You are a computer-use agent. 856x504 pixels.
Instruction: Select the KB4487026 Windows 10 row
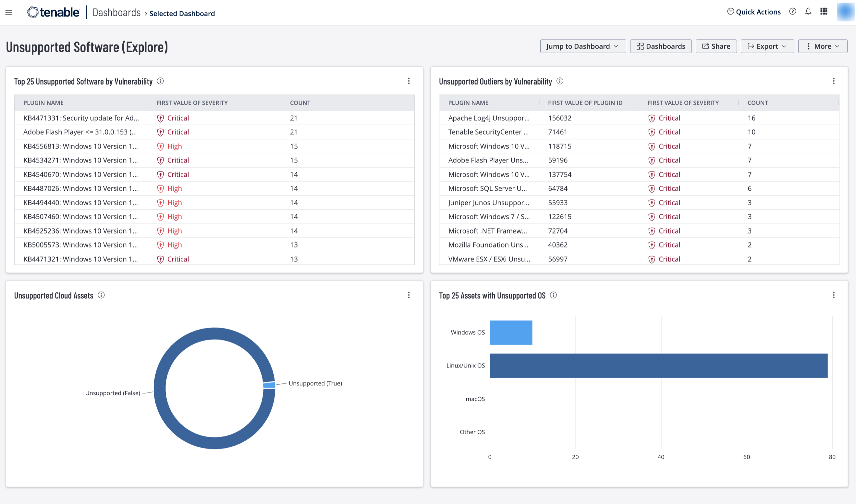pyautogui.click(x=214, y=188)
